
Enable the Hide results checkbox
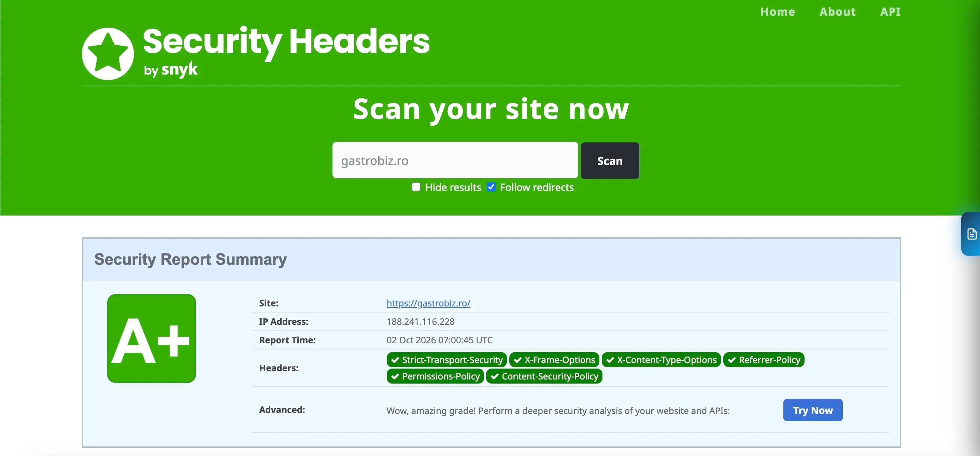coord(416,187)
